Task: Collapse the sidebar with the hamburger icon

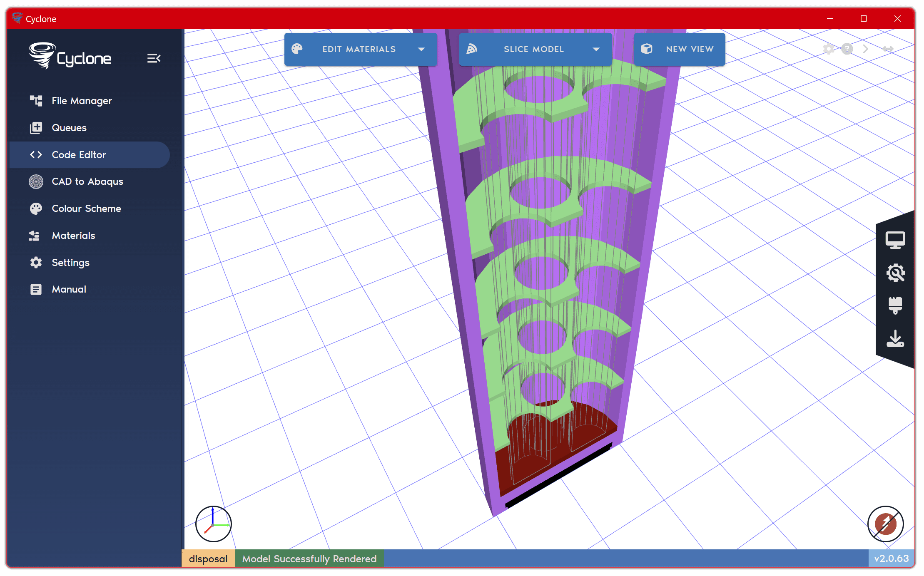Action: coord(154,58)
